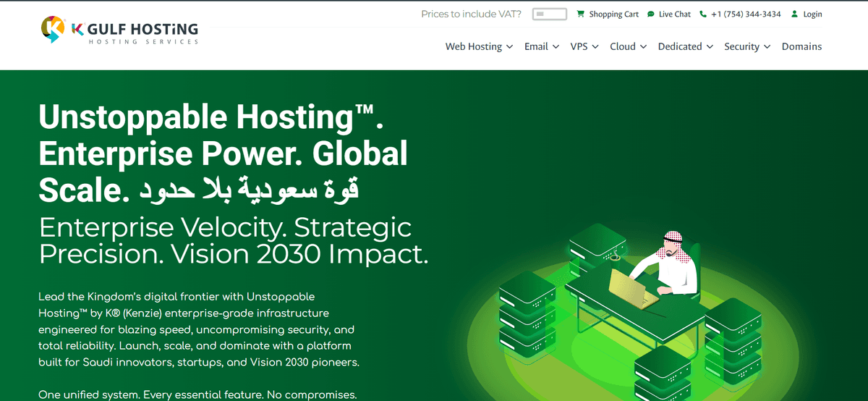Expand the VPS menu chevron
This screenshot has width=868, height=401.
(x=595, y=46)
